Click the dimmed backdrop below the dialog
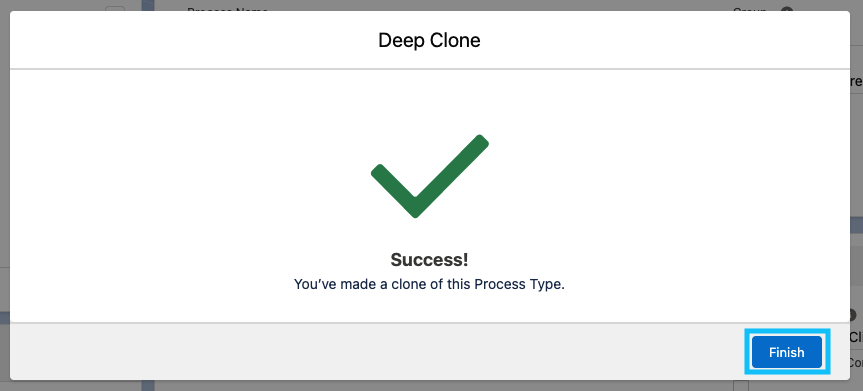 [429, 385]
